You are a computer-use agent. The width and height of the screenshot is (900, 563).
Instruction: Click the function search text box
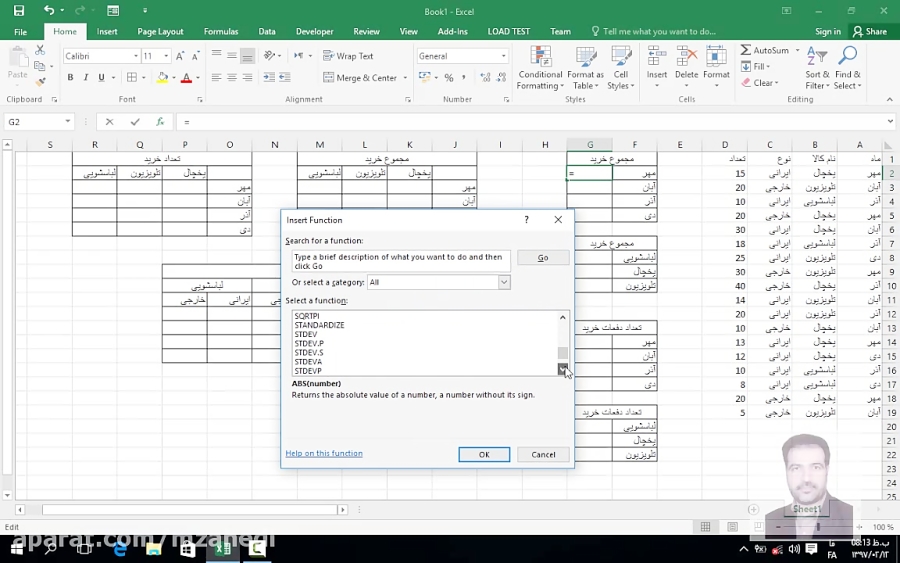[401, 261]
